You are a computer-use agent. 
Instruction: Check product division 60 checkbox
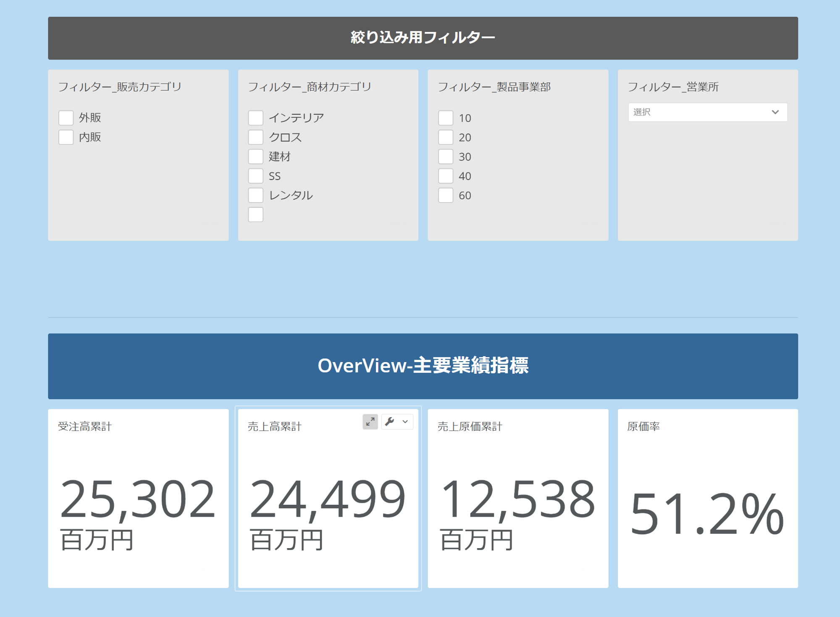coord(446,195)
